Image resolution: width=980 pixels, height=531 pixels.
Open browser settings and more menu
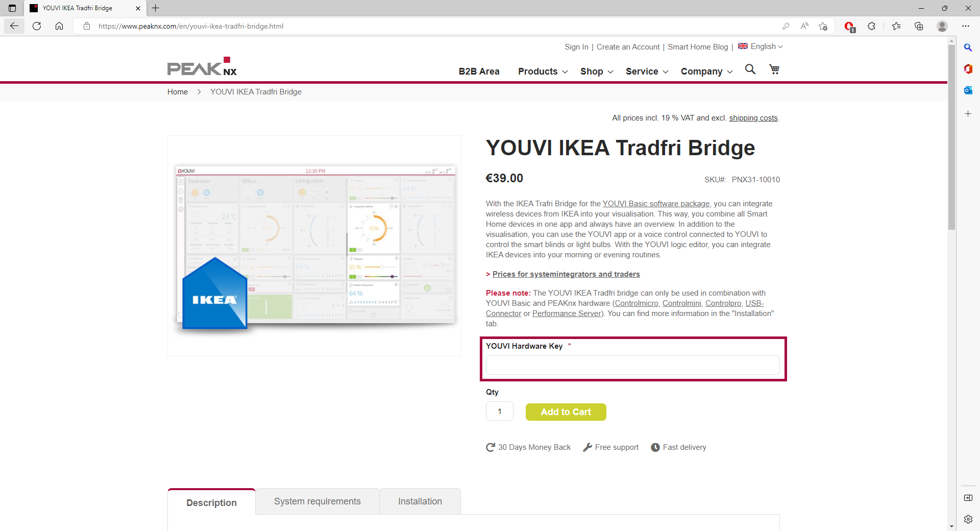(x=966, y=26)
